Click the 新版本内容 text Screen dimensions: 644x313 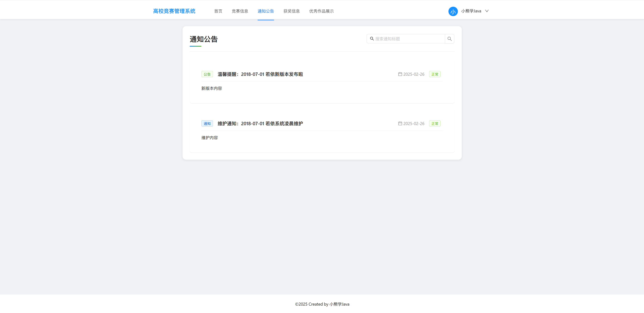211,88
